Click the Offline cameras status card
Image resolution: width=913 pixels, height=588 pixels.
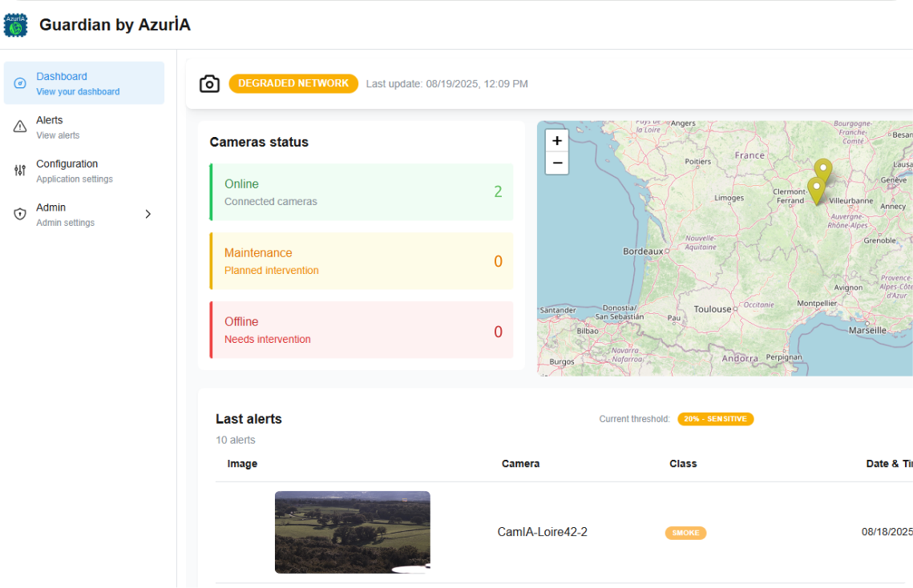(x=362, y=330)
